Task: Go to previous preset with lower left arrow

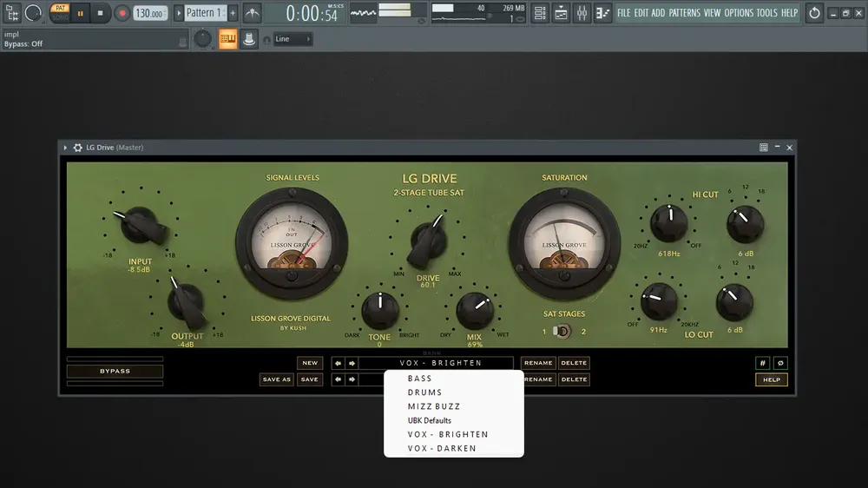Action: 338,379
